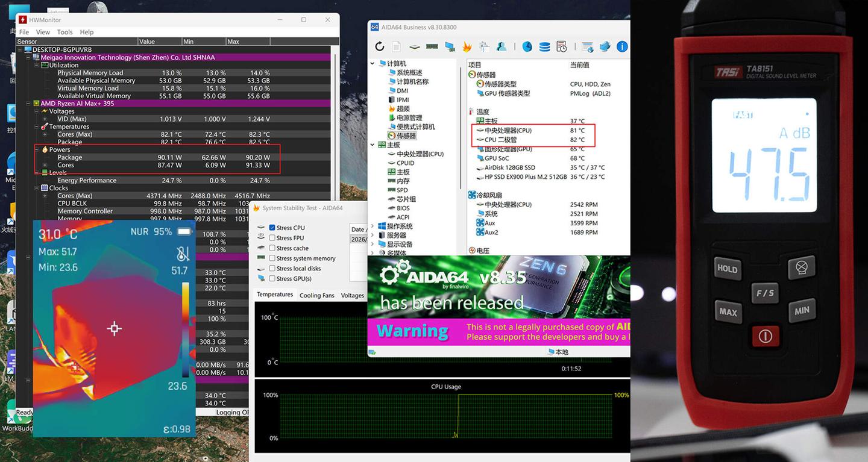Collapse the 主板 node in AIDA64 tree
Image resolution: width=868 pixels, height=462 pixels.
[373, 145]
